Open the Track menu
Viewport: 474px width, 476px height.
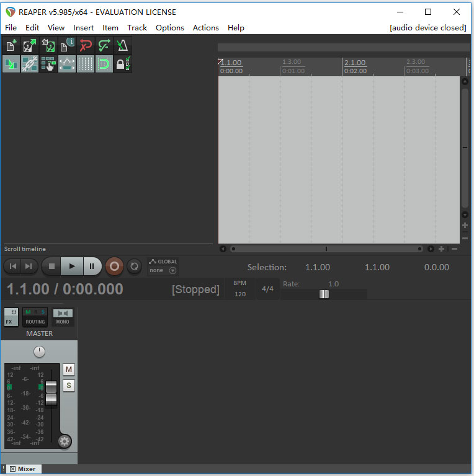(x=137, y=27)
